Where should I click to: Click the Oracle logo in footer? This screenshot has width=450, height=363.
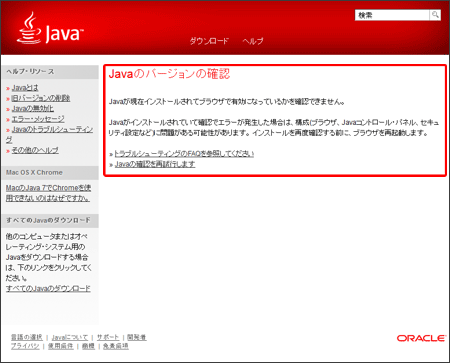click(x=421, y=338)
